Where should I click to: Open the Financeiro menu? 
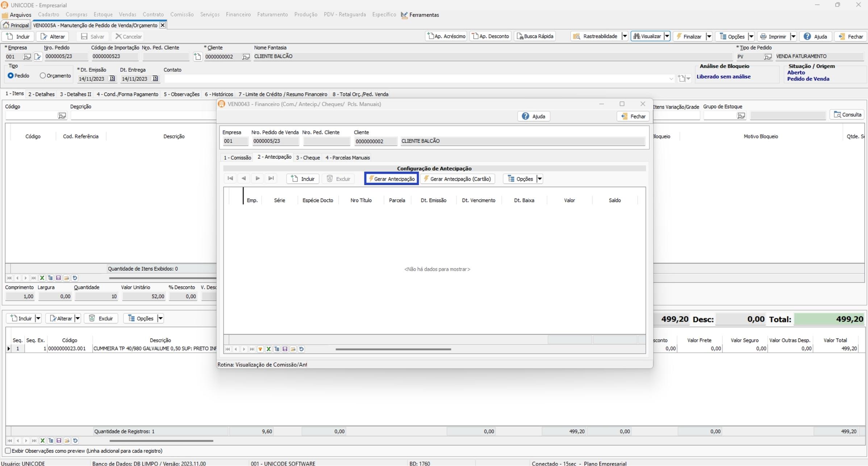point(238,14)
